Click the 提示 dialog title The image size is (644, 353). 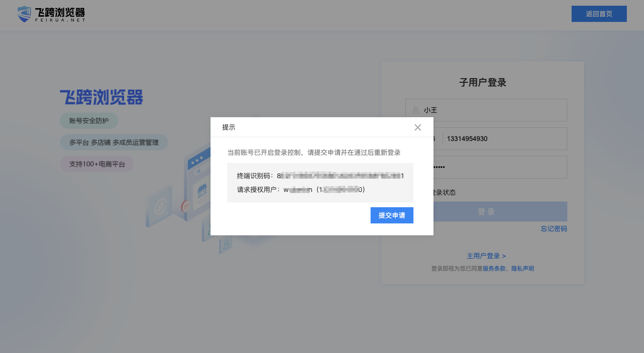(x=229, y=127)
